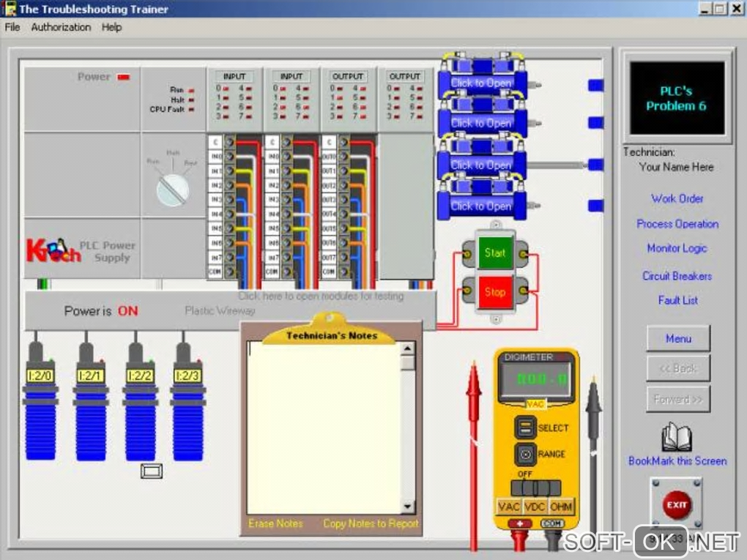This screenshot has height=560, width=747.
Task: Click the OUT0 terminal screw on output module
Action: click(x=344, y=156)
